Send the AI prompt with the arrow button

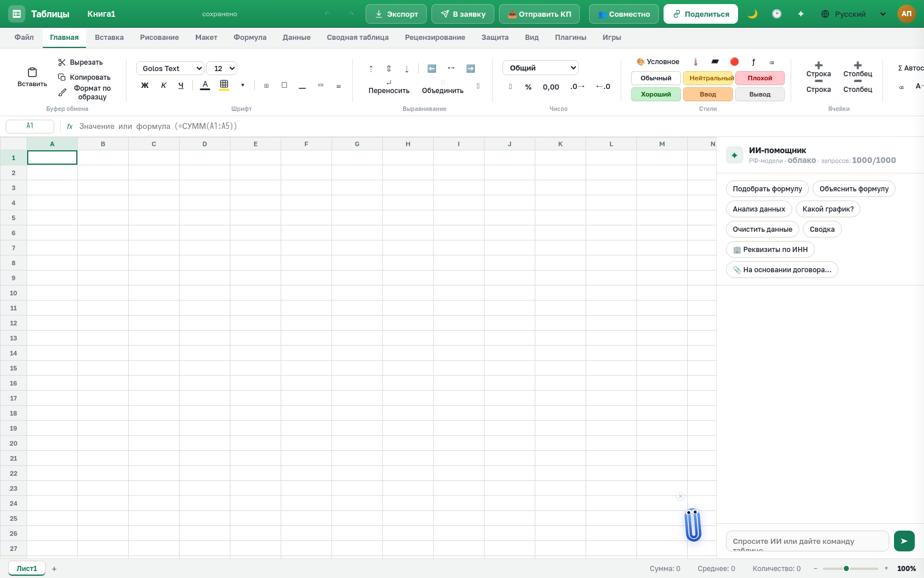(904, 541)
